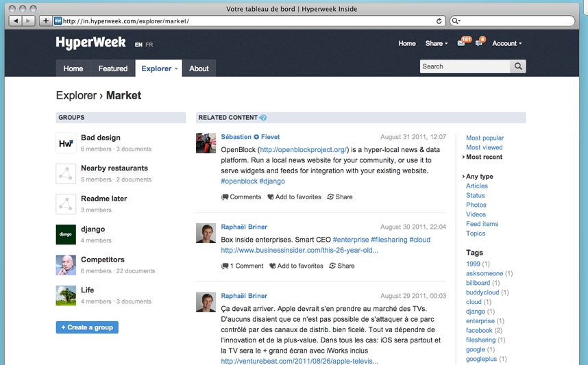Switch language to EN

(x=138, y=45)
